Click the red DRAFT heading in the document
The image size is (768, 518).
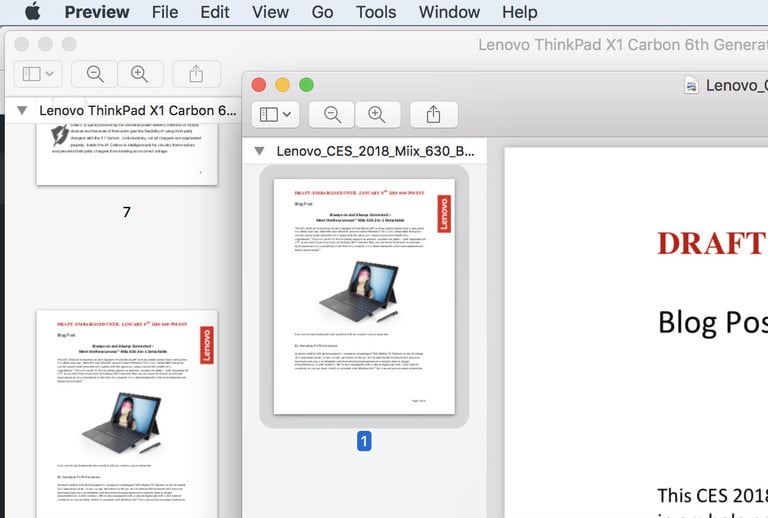point(713,243)
